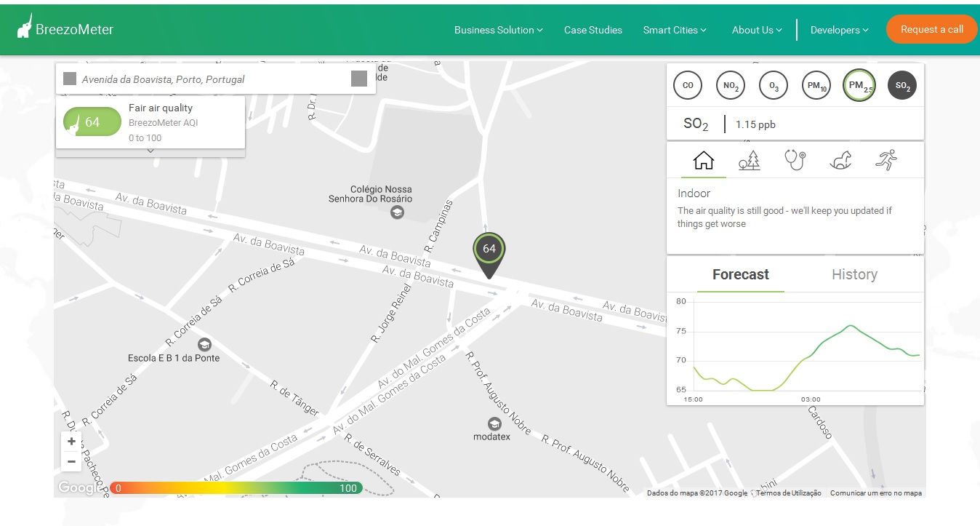Click the Indoor heading text
Image resolution: width=980 pixels, height=526 pixels.
694,194
